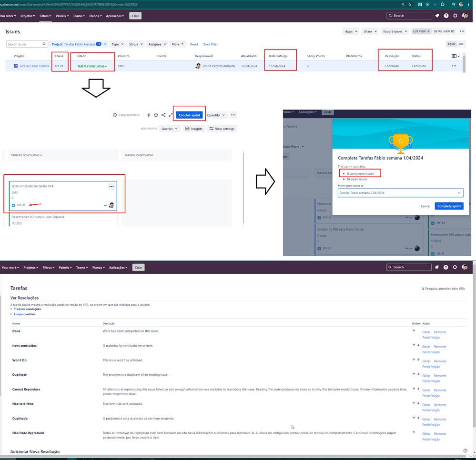The image size is (476, 460).
Task: Click the task type icon beside TFF-23 card key
Action: [x=13, y=205]
